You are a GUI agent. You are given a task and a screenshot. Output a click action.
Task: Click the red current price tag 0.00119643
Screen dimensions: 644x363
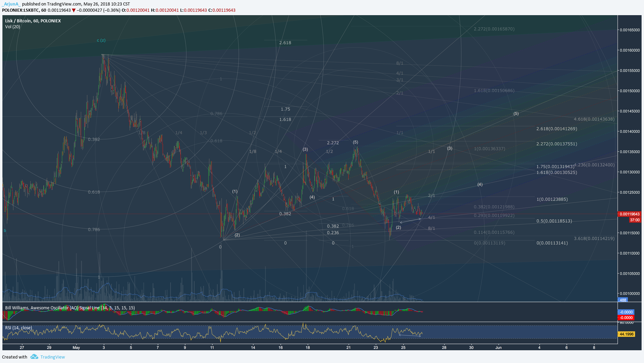click(630, 214)
